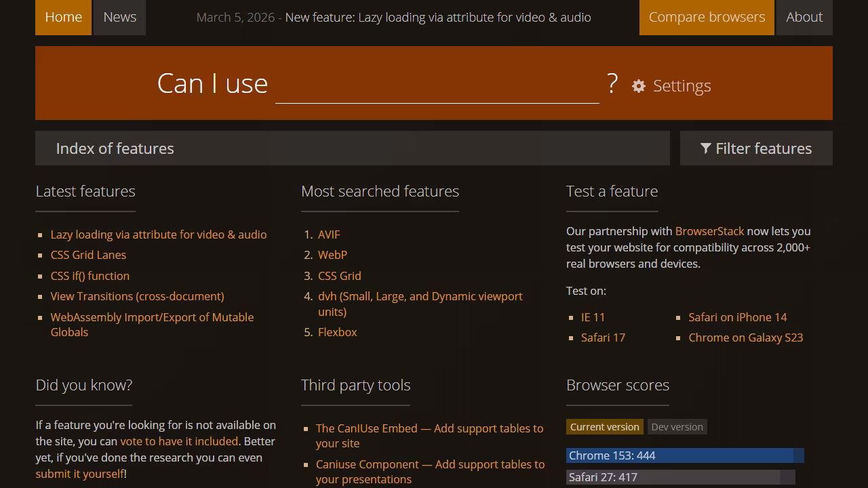The image size is (868, 488).
Task: Open the Flexbox feature link
Action: [338, 332]
